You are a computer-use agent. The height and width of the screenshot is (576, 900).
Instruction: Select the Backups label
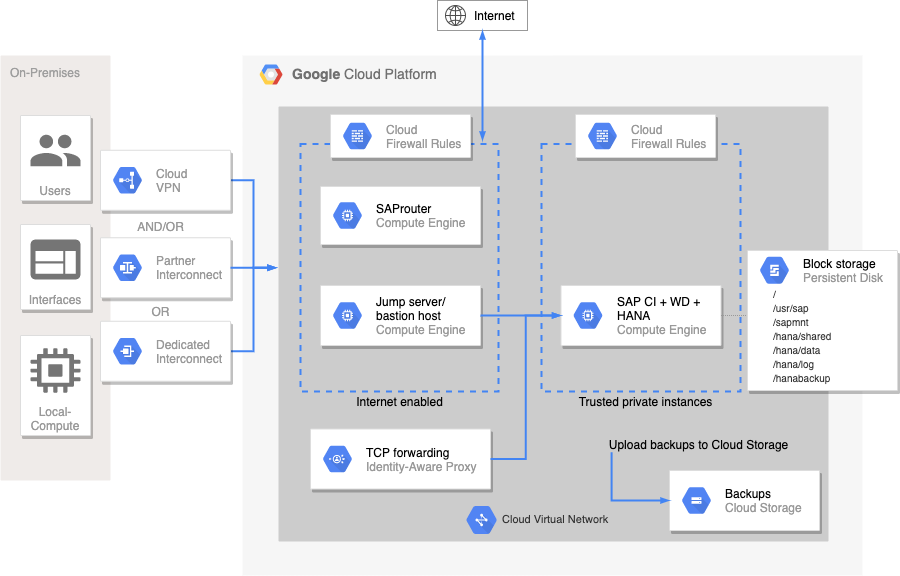[748, 494]
